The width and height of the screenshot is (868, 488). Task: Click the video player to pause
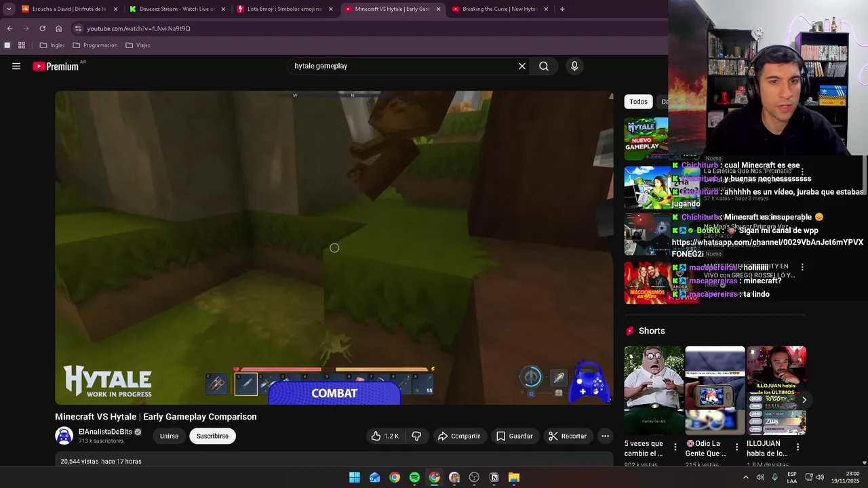coord(334,248)
